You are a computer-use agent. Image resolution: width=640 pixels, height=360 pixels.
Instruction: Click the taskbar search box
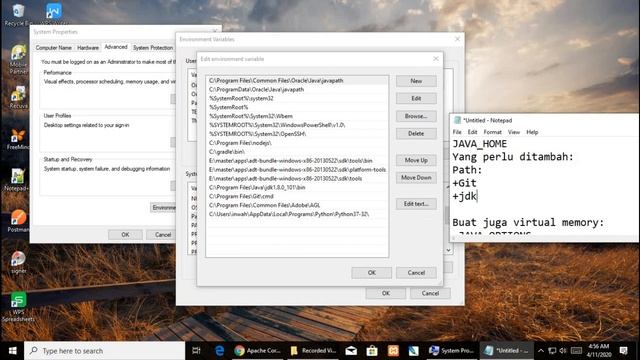[105, 351]
